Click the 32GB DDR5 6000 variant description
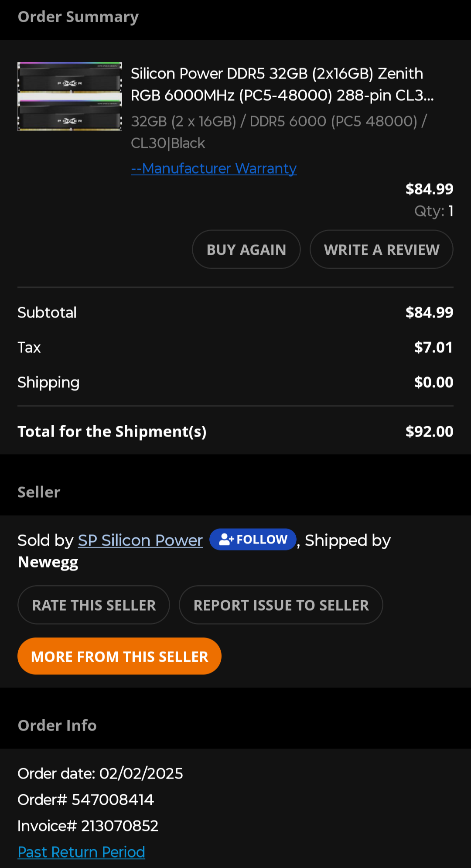The image size is (471, 868). [279, 132]
